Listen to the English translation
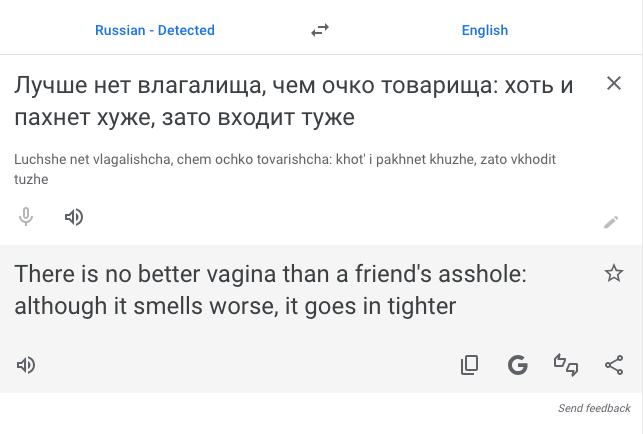 pos(26,365)
